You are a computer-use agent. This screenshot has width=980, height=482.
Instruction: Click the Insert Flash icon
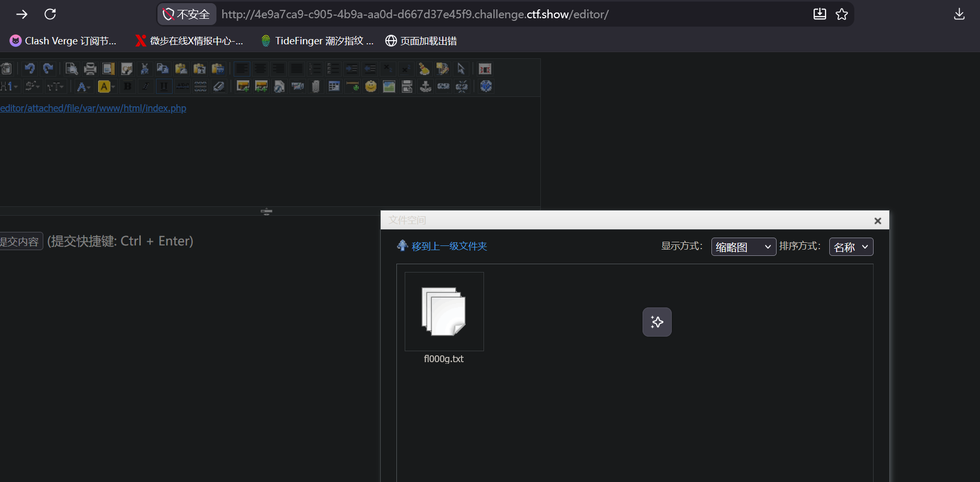(279, 86)
